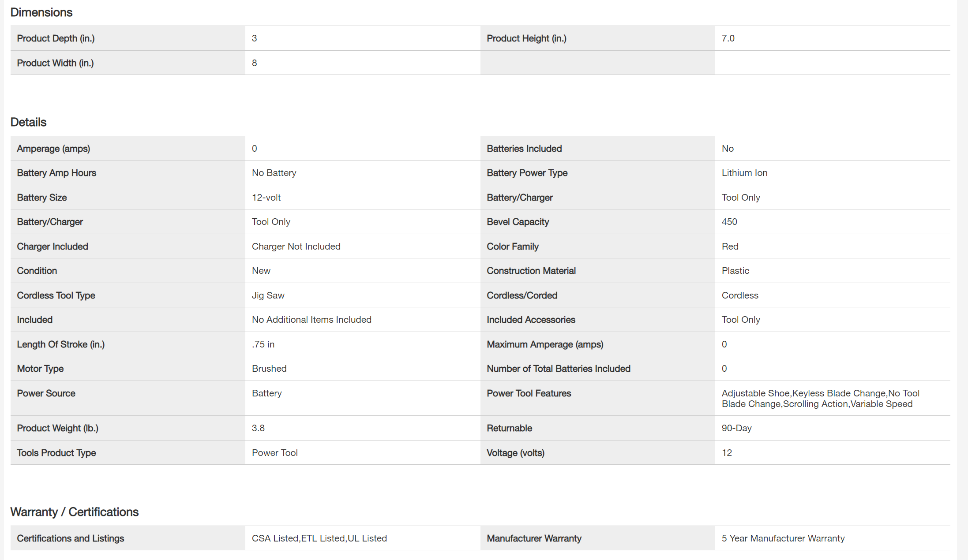Click the Charger Not Included value
The image size is (968, 560).
[296, 246]
